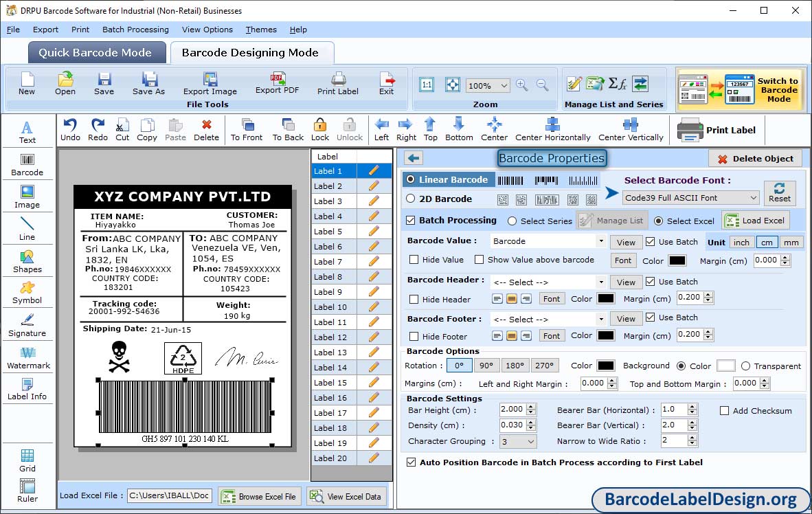Click View Excel Data button
The image size is (812, 514).
point(346,496)
